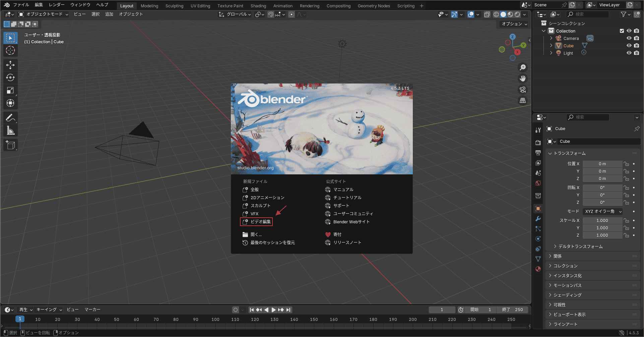The height and width of the screenshot is (337, 644).
Task: Create new ビデオ編集 file from splash
Action: [260, 222]
